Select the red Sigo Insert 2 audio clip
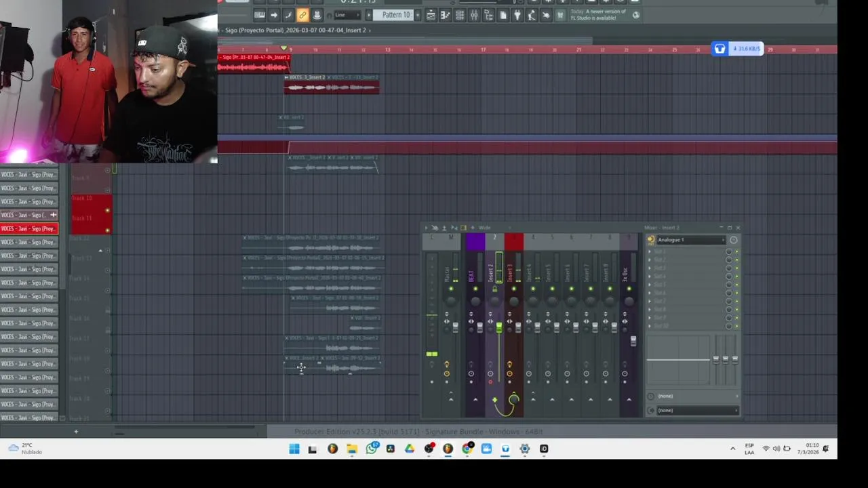This screenshot has width=868, height=488. tap(254, 63)
